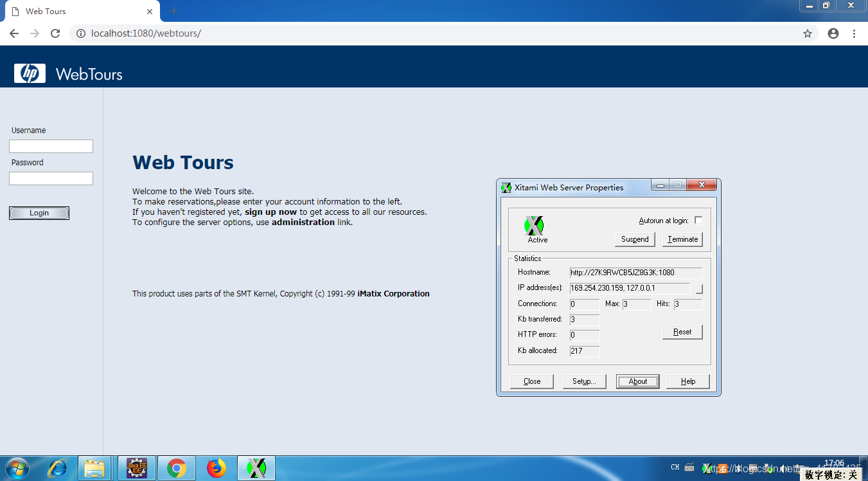This screenshot has height=481, width=868.
Task: Toggle the Autorun at login checkbox
Action: click(x=698, y=221)
